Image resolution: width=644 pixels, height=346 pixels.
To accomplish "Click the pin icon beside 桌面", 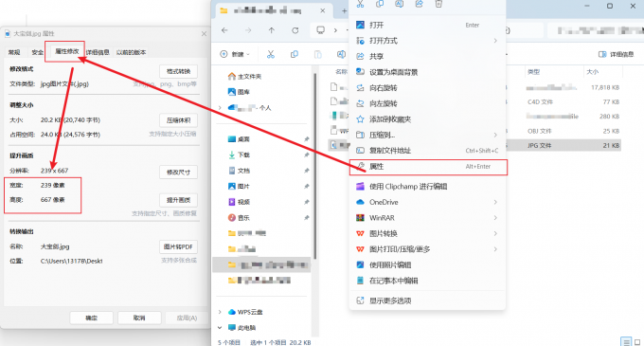I will point(307,139).
